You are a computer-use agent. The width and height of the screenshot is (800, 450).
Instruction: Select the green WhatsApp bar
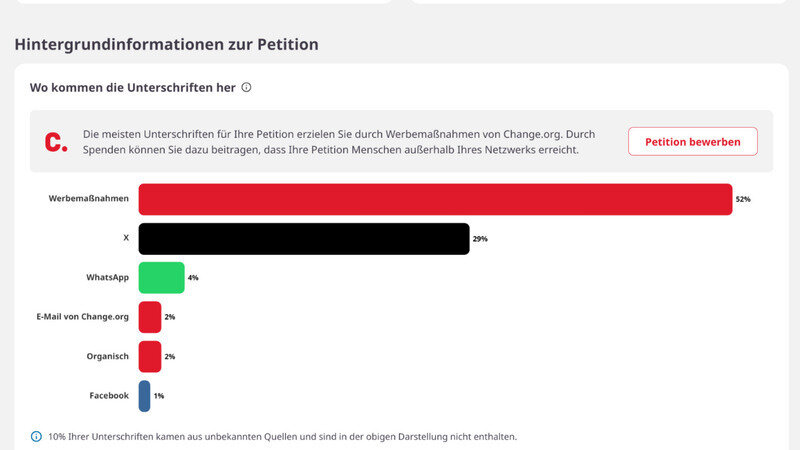[161, 278]
